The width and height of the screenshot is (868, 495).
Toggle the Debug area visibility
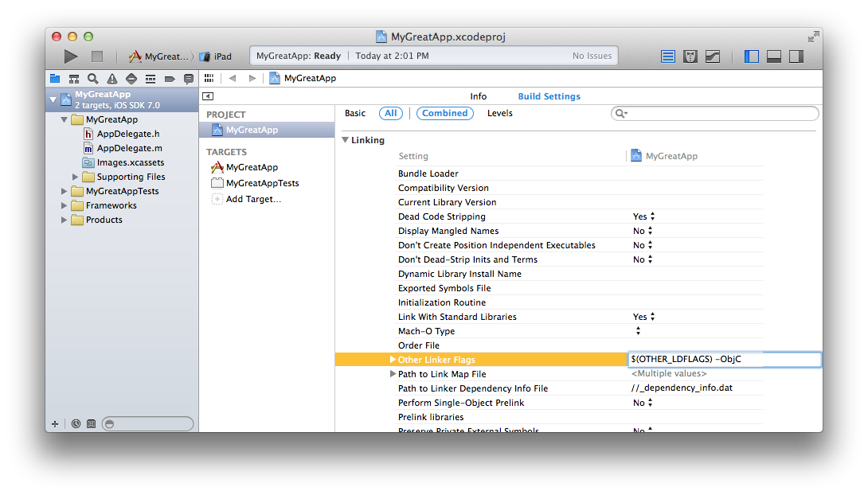point(773,57)
